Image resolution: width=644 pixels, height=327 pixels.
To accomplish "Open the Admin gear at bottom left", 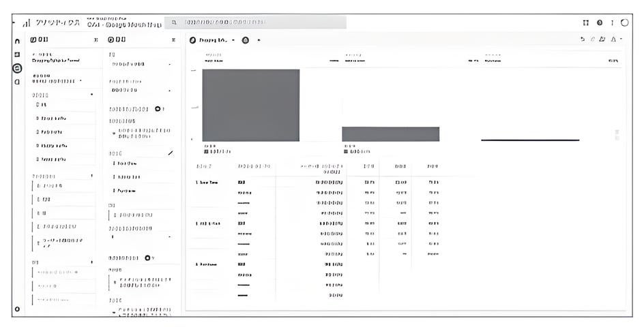I will pos(17,309).
